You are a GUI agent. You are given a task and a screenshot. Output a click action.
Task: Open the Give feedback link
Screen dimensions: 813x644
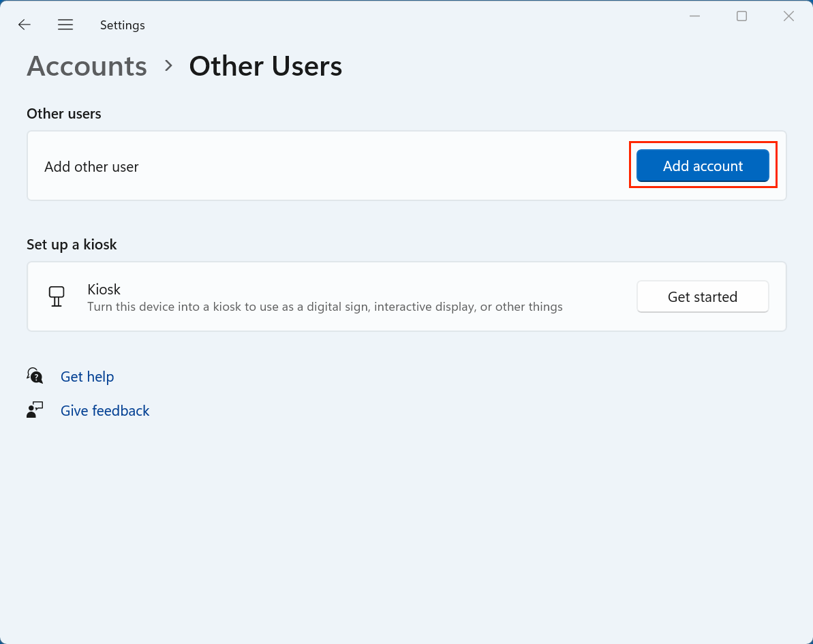pos(105,411)
